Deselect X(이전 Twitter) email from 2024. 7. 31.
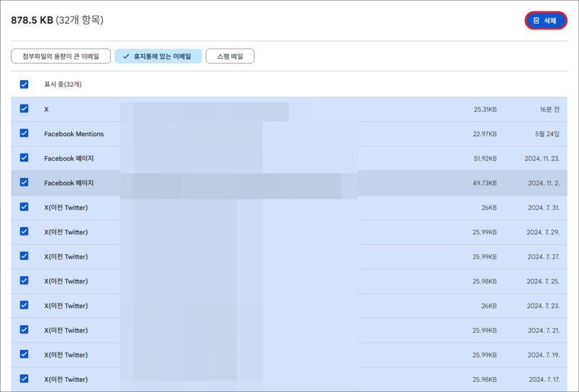This screenshot has width=579, height=392. coord(24,207)
